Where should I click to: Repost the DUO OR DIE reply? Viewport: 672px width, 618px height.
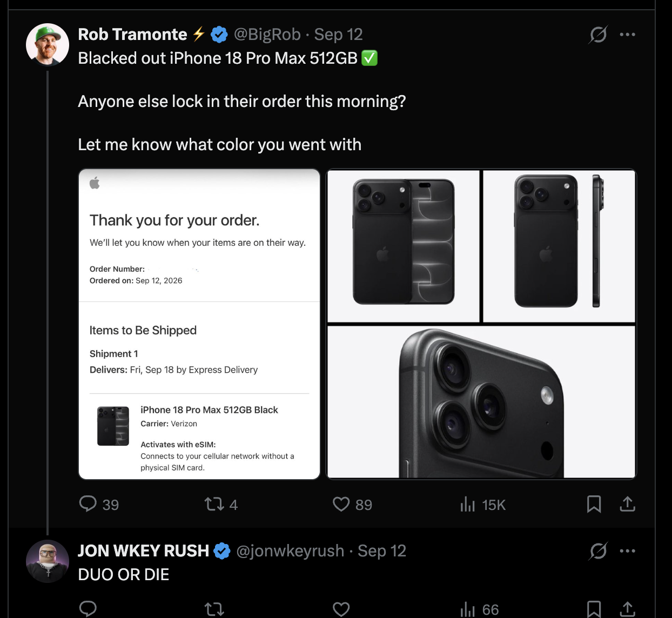coord(214,610)
